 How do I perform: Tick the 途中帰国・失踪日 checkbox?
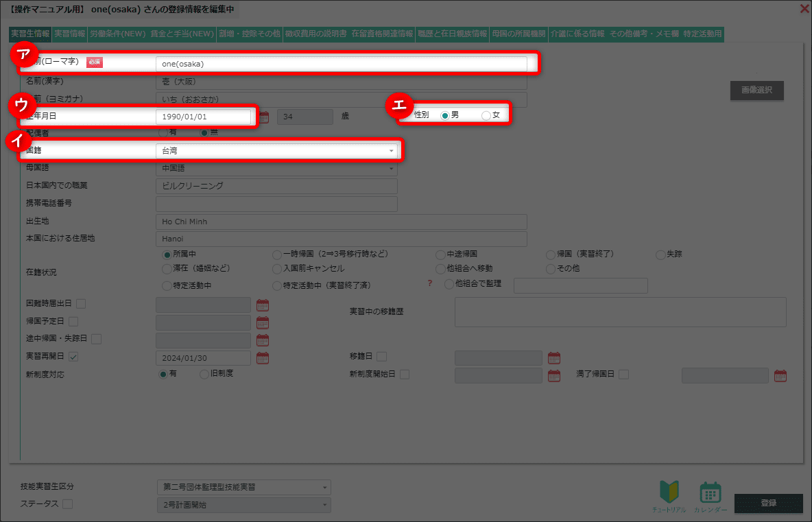[96, 339]
